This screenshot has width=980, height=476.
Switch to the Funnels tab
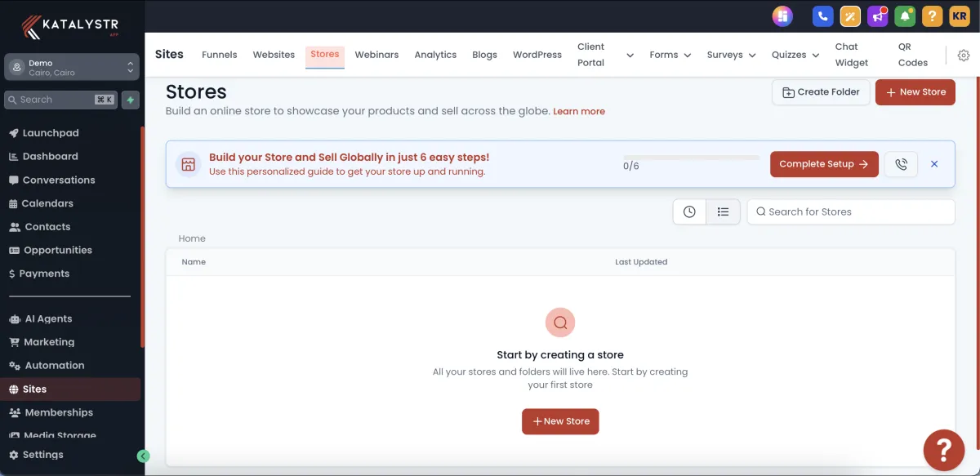[x=220, y=55]
